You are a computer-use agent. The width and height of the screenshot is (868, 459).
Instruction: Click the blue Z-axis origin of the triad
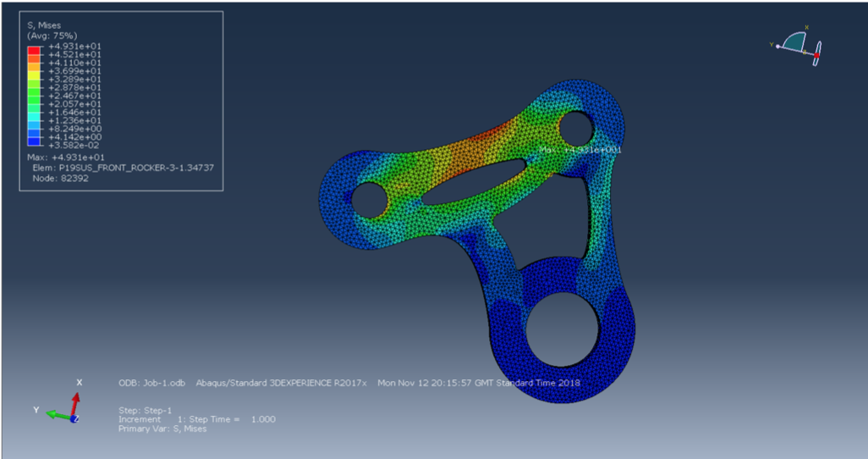[75, 418]
